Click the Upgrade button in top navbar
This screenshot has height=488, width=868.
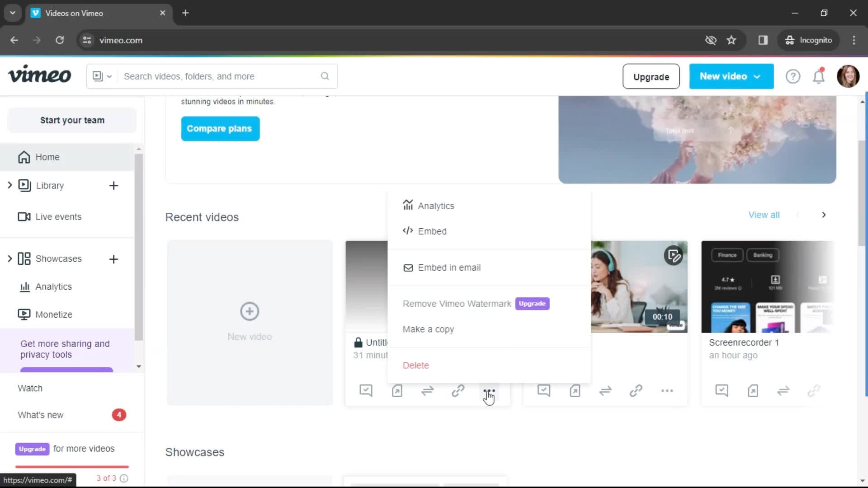651,76
